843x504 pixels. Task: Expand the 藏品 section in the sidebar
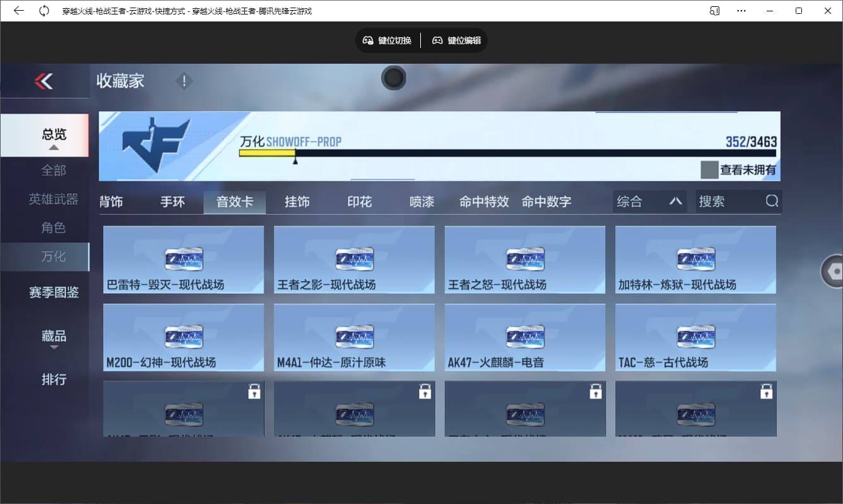coord(54,337)
